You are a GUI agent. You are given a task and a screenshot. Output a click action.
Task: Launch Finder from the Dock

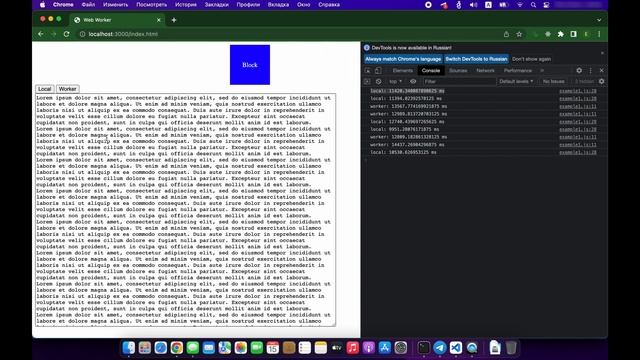click(x=129, y=348)
